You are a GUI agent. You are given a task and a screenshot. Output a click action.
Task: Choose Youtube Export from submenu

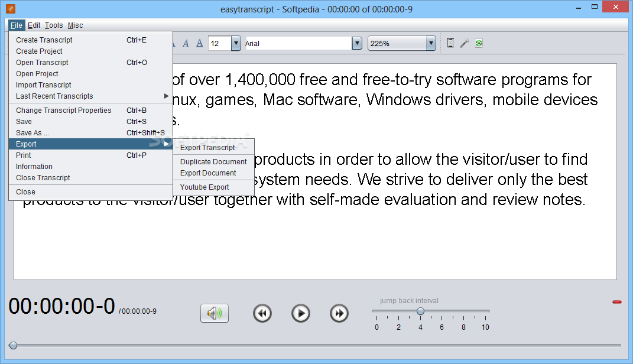tap(213, 187)
